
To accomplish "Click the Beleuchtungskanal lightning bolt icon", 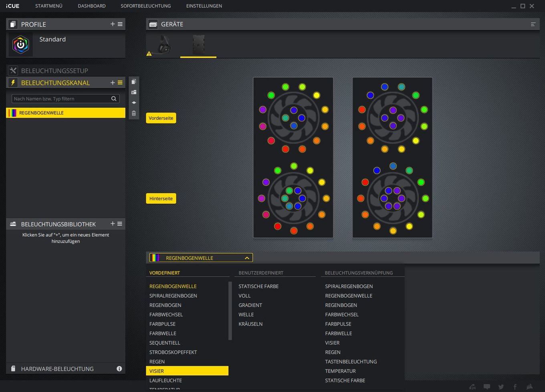I will coord(13,83).
